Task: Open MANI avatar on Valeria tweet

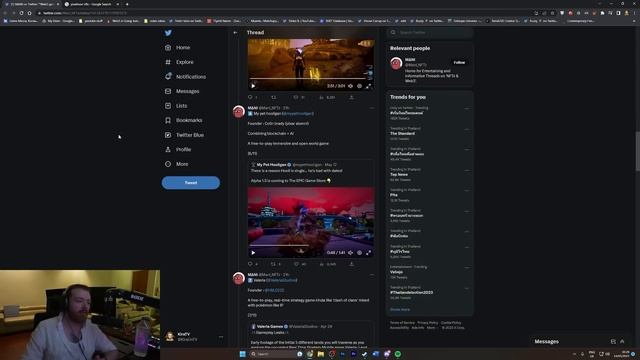Action: click(238, 278)
